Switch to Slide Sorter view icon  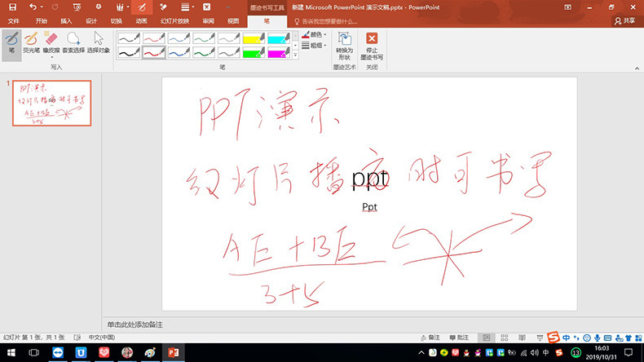point(505,338)
